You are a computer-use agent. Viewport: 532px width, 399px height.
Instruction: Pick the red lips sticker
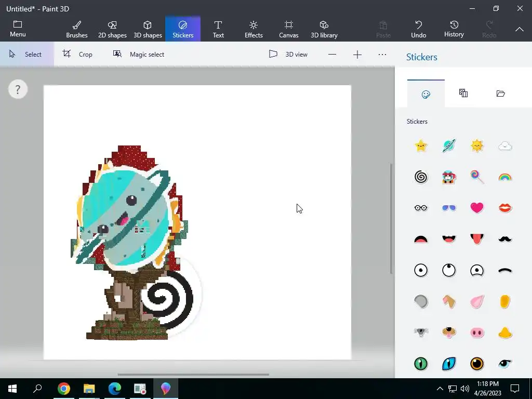click(x=505, y=208)
